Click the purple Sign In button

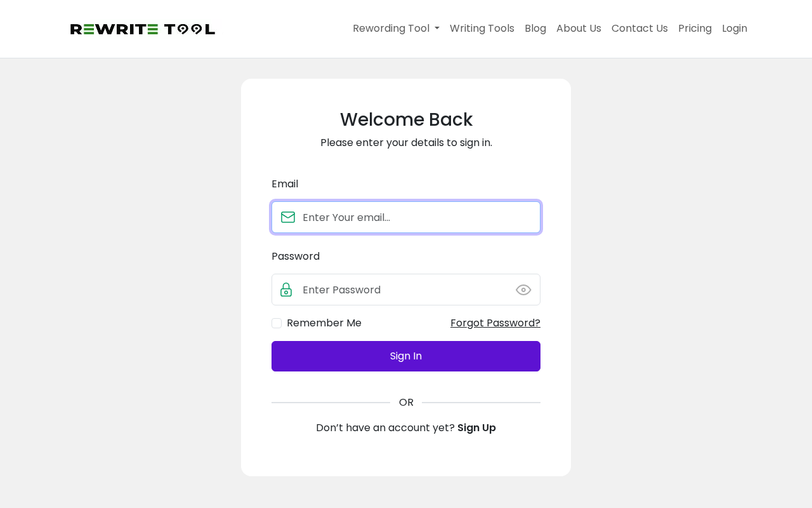click(406, 356)
